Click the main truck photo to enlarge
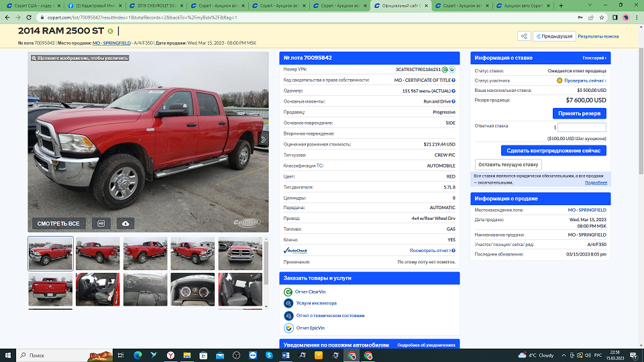The image size is (644, 362). (x=148, y=142)
